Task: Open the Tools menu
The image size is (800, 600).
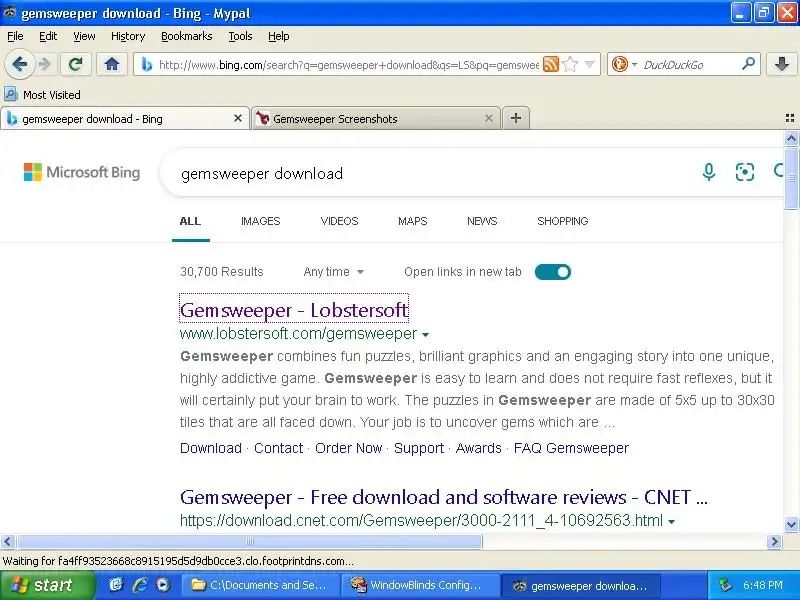Action: point(240,36)
